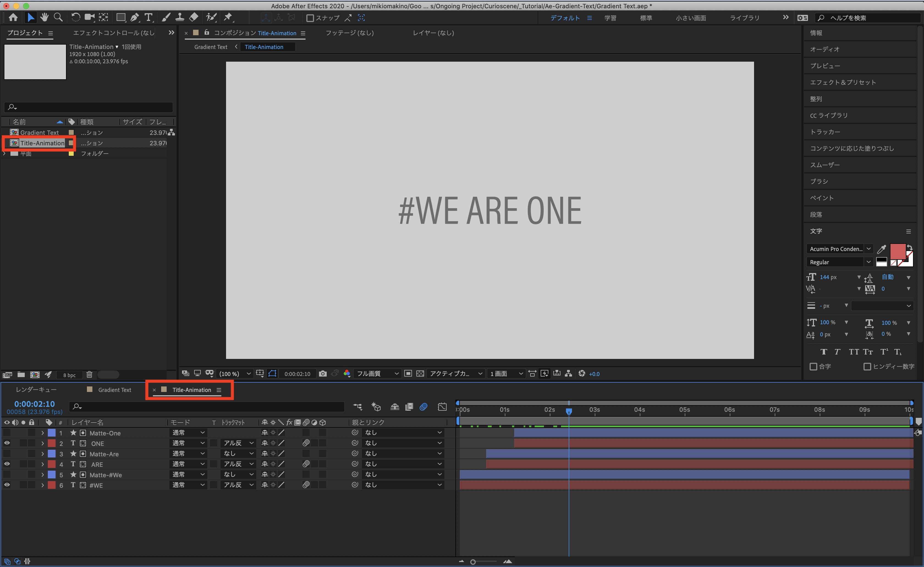Switch to the 標準 workspace
This screenshot has height=567, width=924.
[x=646, y=18]
